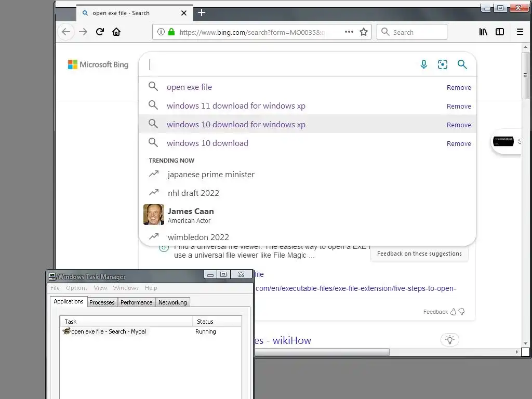Screen dimensions: 532x399
Task: Remove 'windows 10 download for windows xp' suggestion
Action: coord(459,125)
